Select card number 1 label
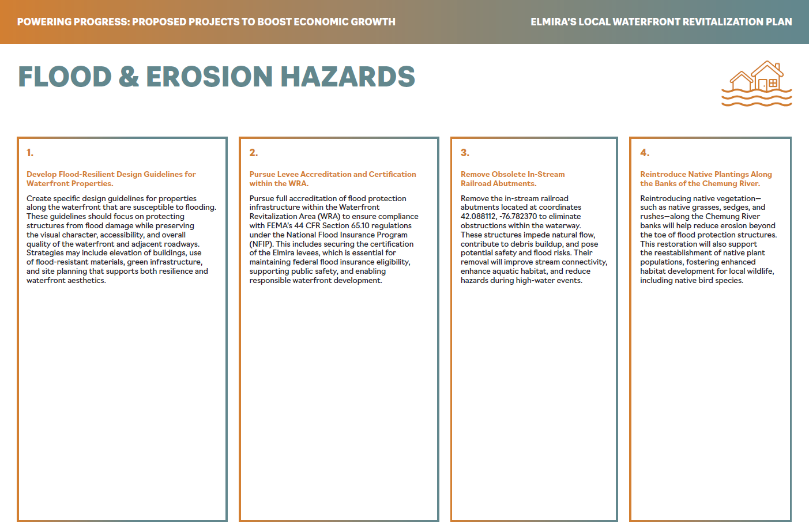 pyautogui.click(x=28, y=153)
